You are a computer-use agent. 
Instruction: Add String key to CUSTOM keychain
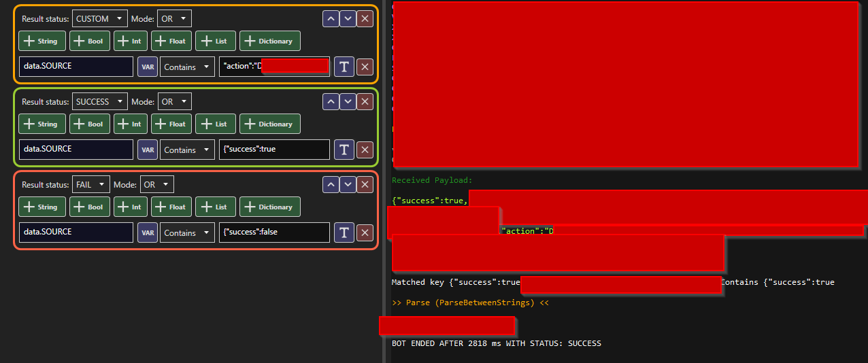42,41
